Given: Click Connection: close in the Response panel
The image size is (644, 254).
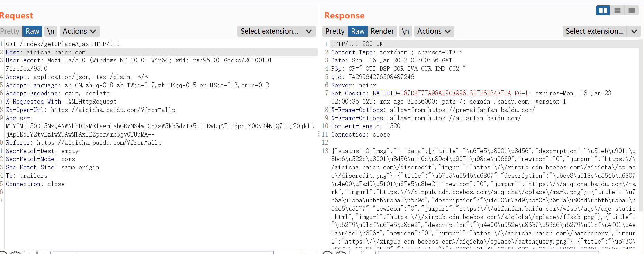Looking at the screenshot, I should pos(361,134).
